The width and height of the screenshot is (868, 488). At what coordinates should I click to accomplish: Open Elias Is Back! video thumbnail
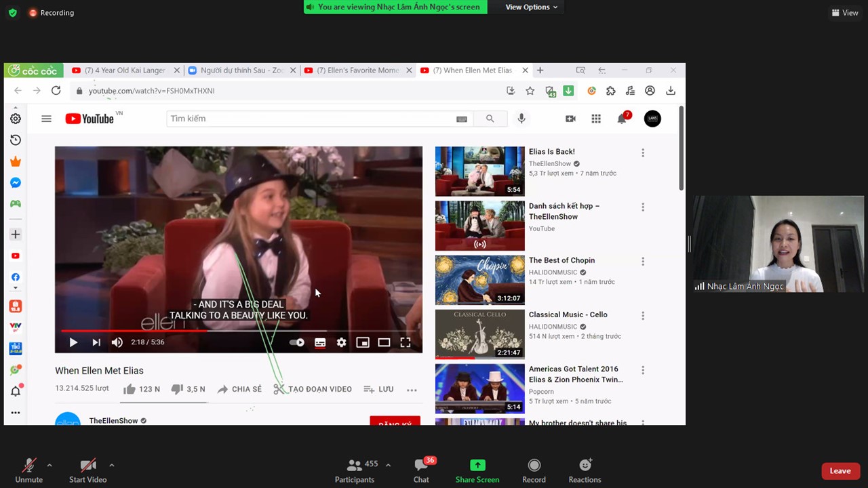pos(479,171)
